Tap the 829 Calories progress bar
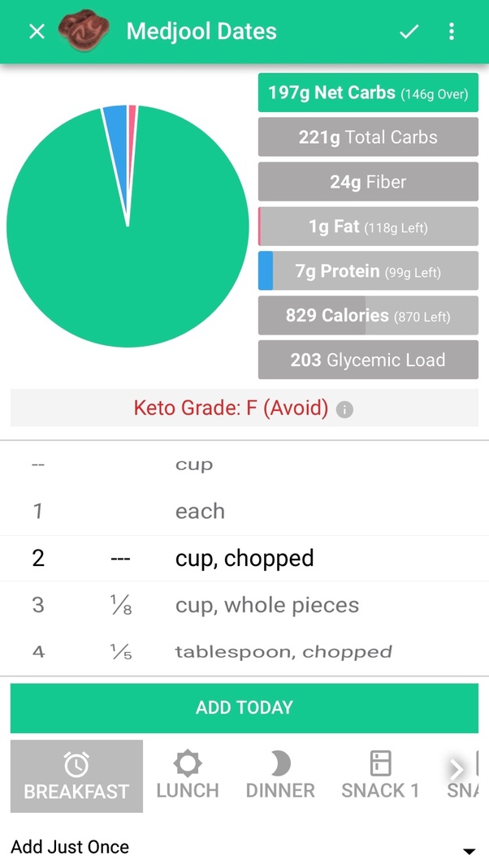Screen dimensions: 489x868 point(368,316)
